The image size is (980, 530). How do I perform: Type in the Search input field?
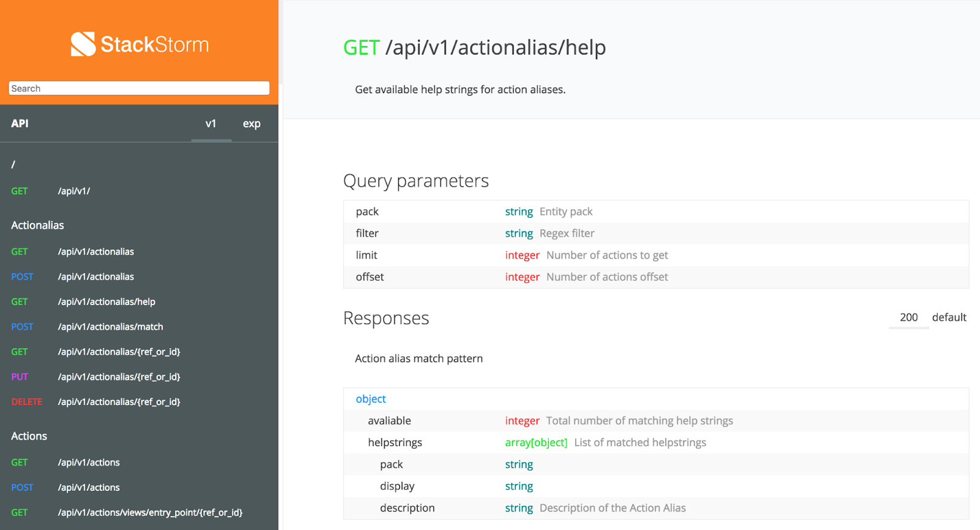pyautogui.click(x=139, y=88)
